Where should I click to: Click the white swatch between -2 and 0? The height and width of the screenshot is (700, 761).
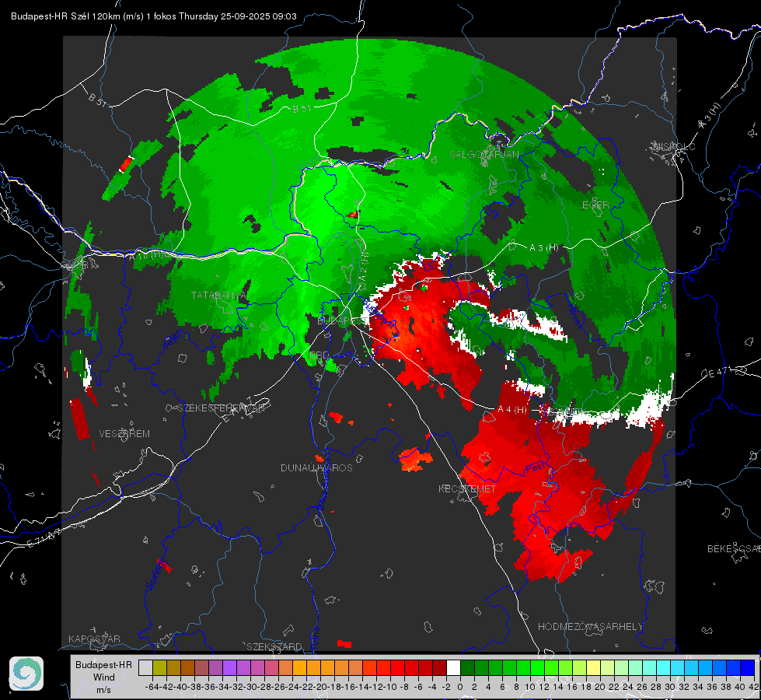click(x=453, y=667)
